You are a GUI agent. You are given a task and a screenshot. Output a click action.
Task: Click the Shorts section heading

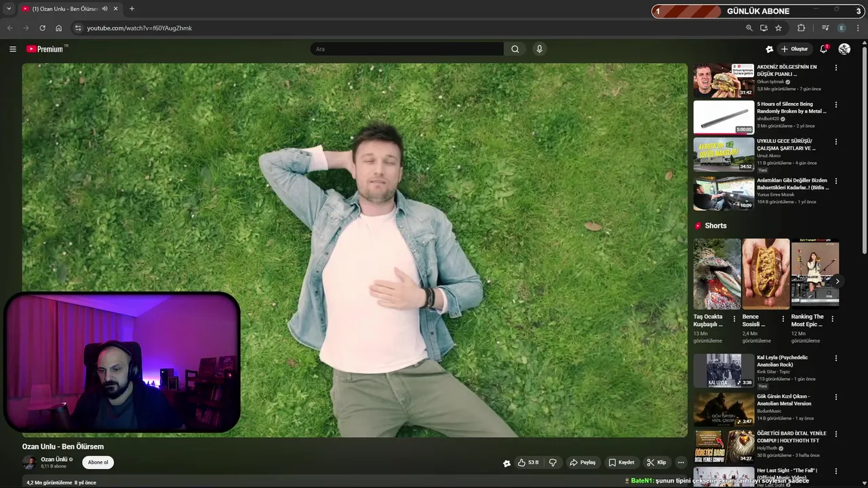coord(715,226)
